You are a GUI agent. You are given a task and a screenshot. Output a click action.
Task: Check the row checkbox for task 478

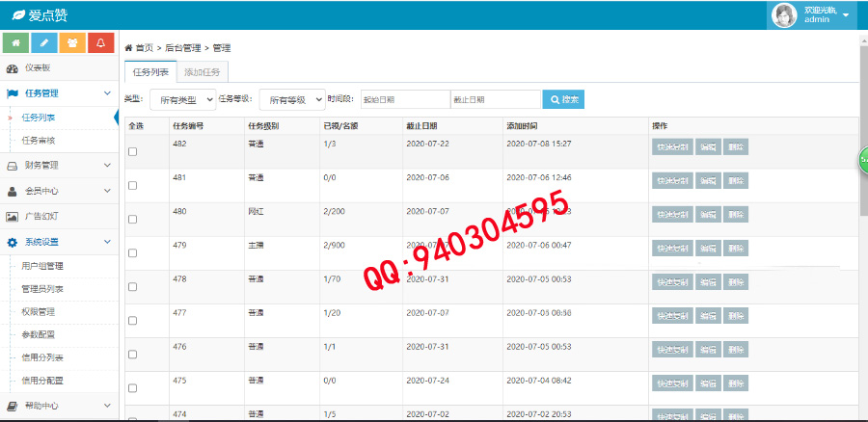(133, 287)
